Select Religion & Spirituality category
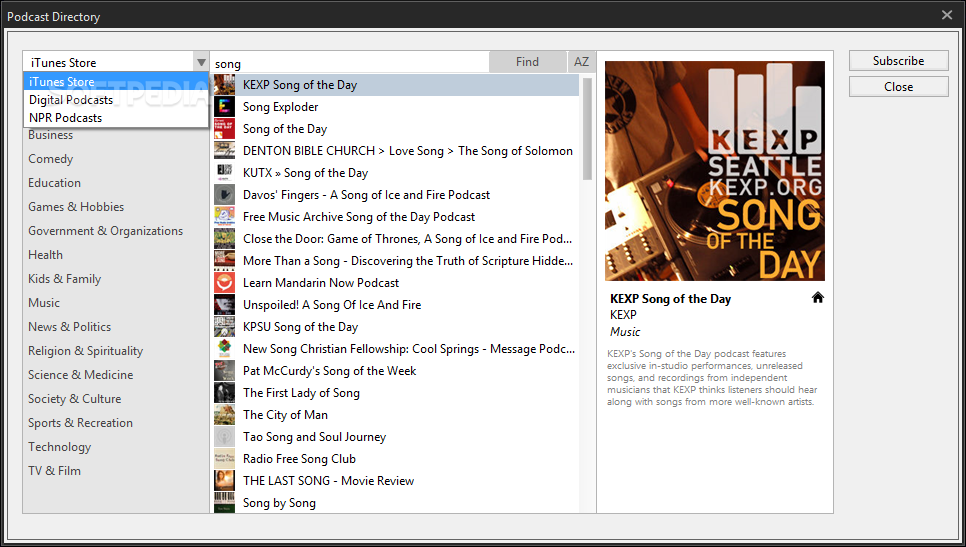This screenshot has width=966, height=547. (x=85, y=351)
